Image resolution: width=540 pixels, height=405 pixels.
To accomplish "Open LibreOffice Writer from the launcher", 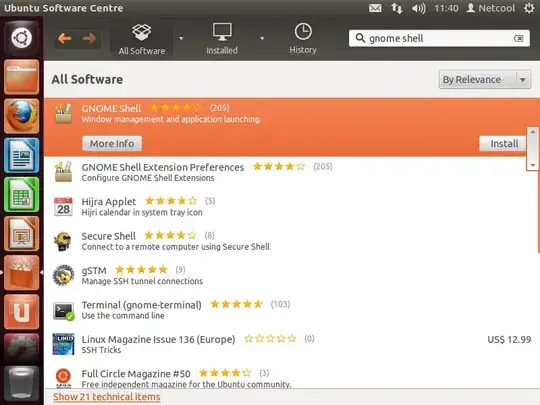I will pos(21,155).
